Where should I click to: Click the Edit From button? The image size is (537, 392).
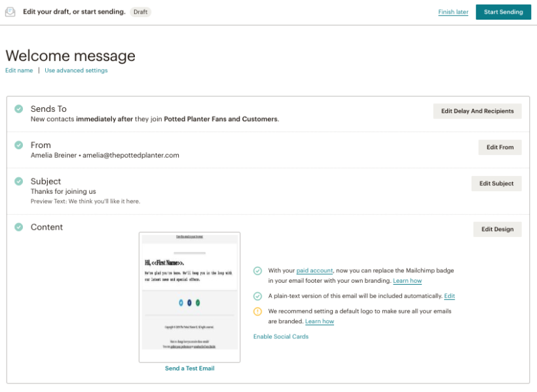point(500,147)
